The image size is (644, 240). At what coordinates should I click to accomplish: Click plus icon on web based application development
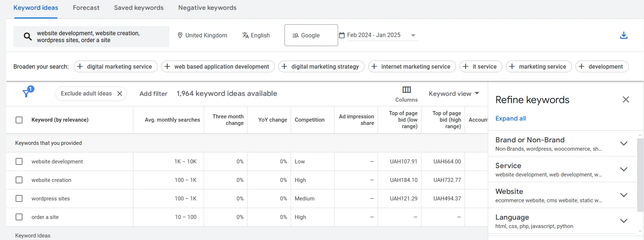point(167,66)
